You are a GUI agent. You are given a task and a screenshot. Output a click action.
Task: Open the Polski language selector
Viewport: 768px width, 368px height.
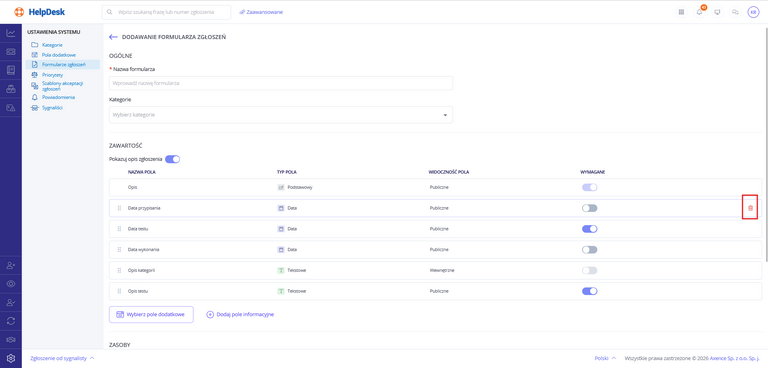pos(605,358)
